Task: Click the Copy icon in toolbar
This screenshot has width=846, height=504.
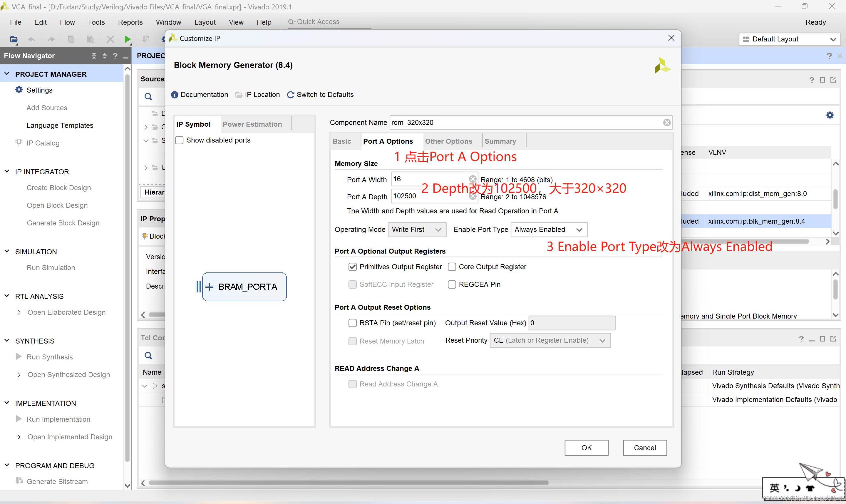Action: pyautogui.click(x=71, y=39)
